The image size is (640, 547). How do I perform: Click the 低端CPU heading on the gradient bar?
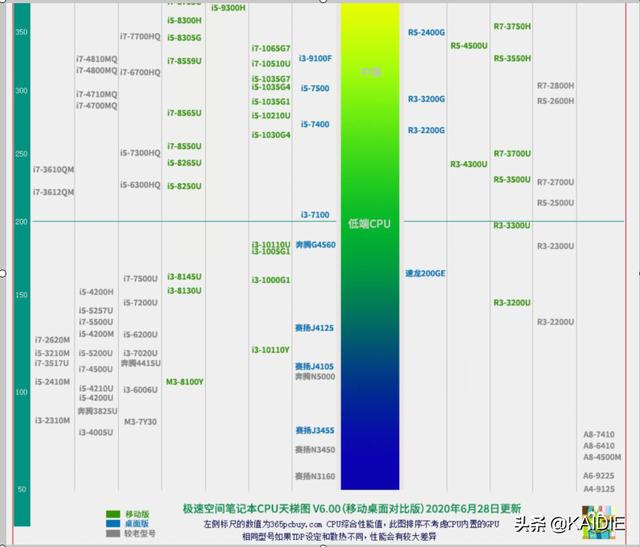(x=369, y=224)
